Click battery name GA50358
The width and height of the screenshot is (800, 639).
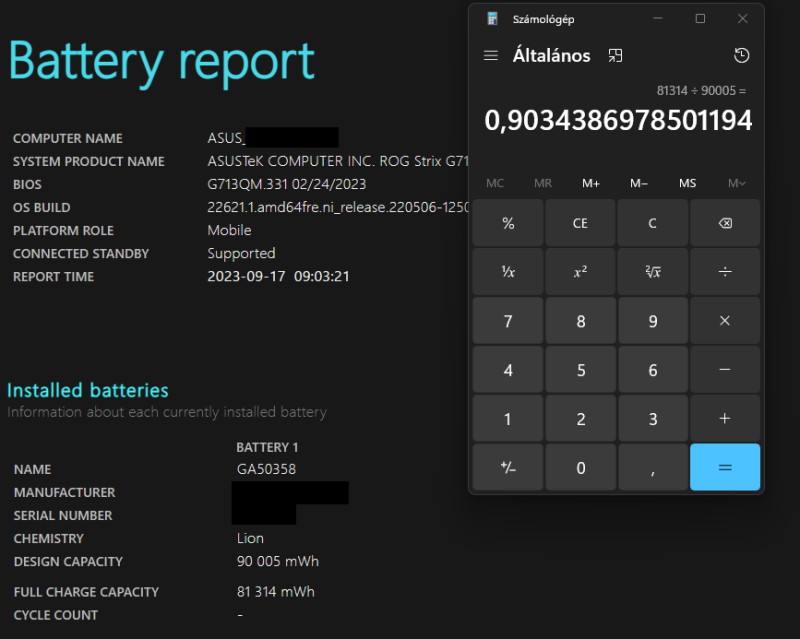point(266,469)
